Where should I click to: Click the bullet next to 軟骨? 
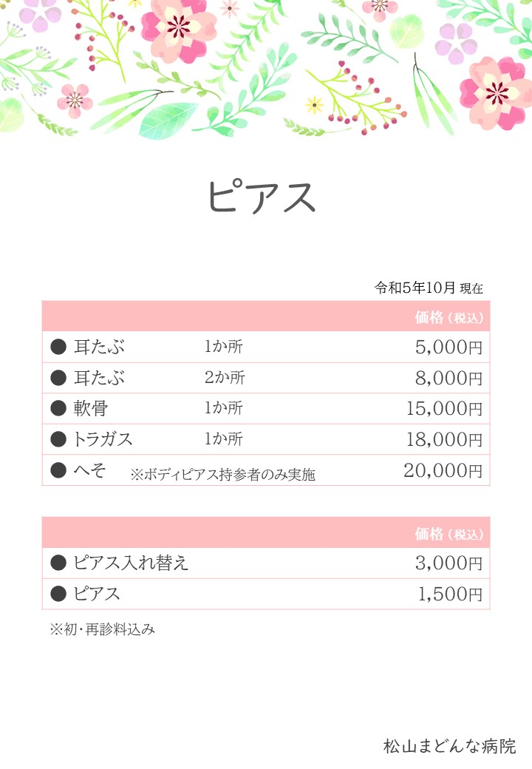click(58, 408)
